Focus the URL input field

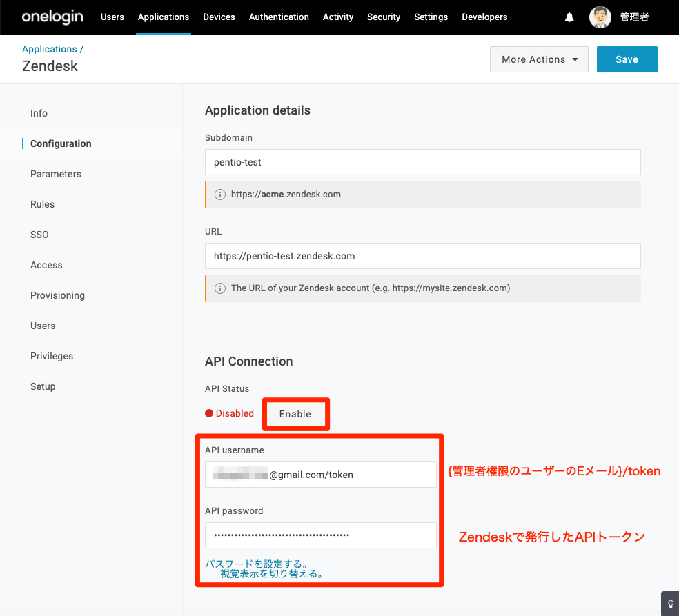pyautogui.click(x=422, y=256)
